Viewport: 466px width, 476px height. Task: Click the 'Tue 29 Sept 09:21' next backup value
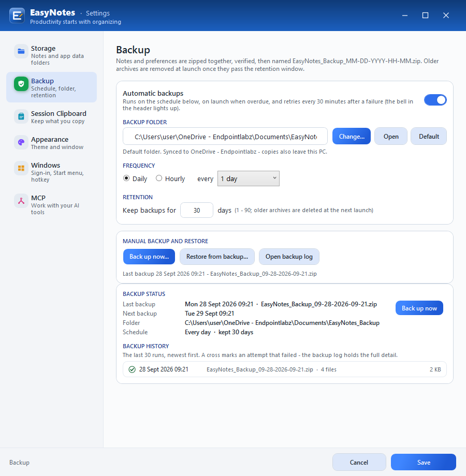point(209,314)
